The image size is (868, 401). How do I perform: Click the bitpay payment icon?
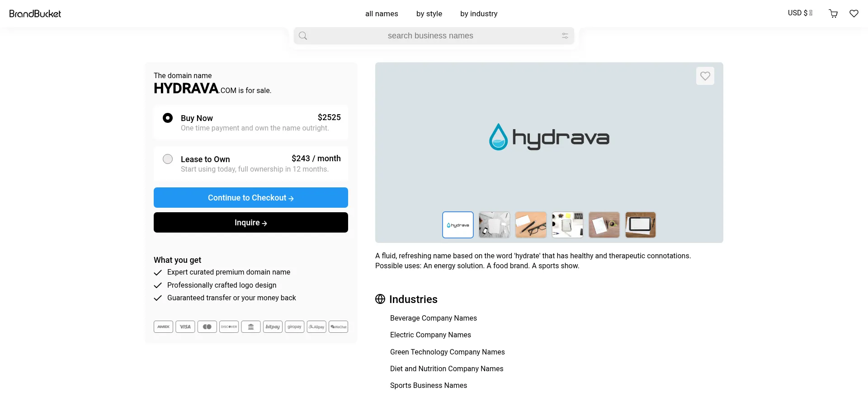coord(273,326)
